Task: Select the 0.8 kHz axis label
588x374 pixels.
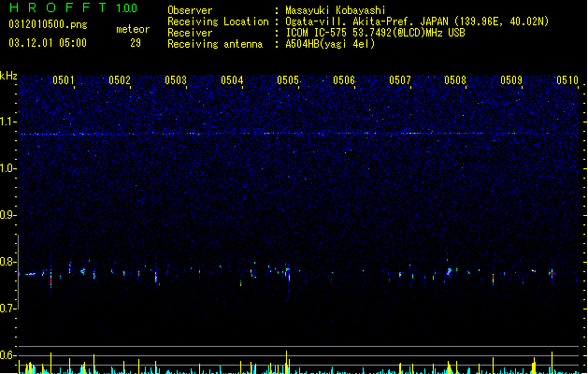Action: coord(8,262)
